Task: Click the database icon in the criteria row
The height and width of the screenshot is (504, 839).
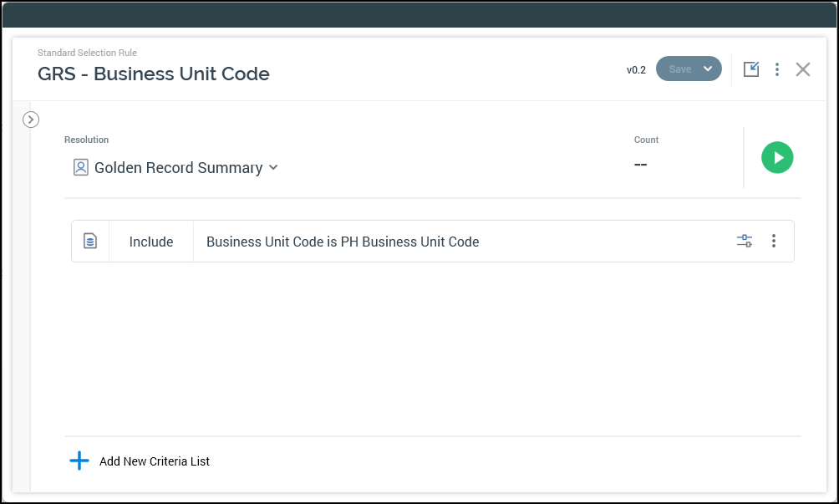Action: pyautogui.click(x=90, y=242)
